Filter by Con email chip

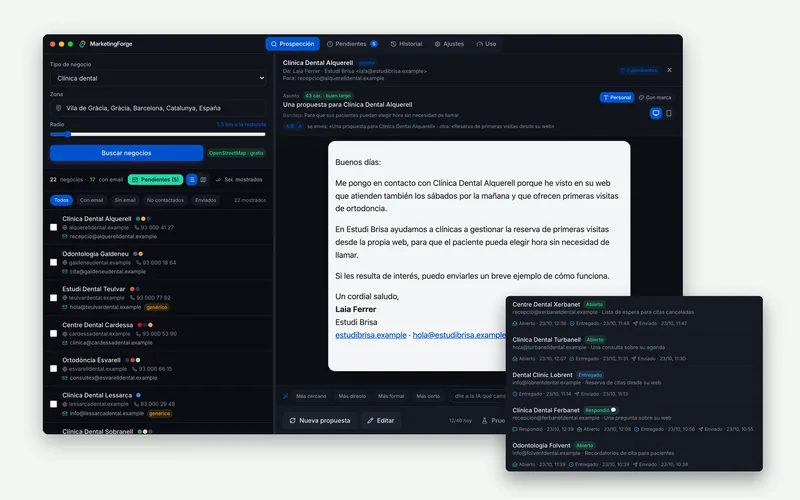[91, 200]
